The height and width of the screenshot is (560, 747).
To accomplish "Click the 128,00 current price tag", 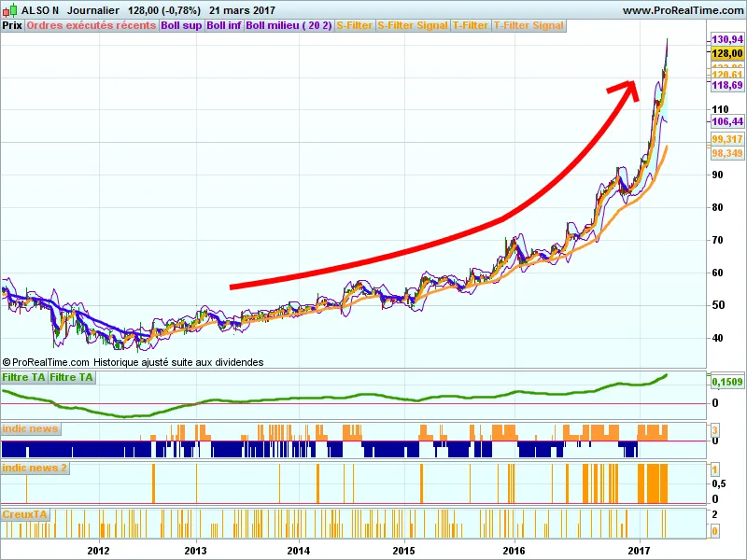I will (x=726, y=54).
